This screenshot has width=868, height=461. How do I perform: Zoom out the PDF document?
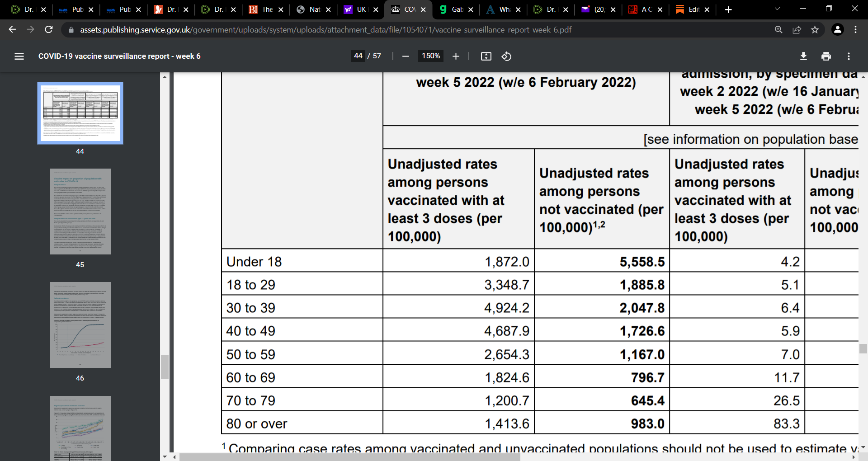[406, 56]
